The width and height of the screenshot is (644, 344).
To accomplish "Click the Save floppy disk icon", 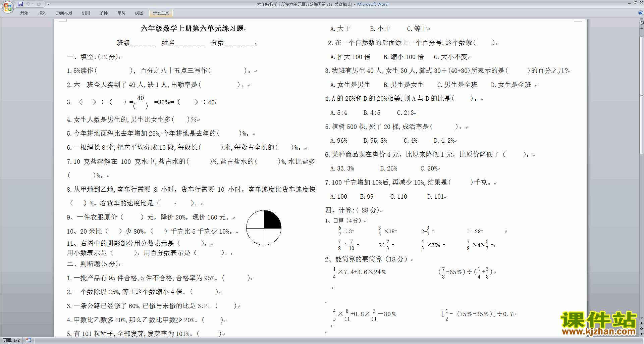I will [20, 4].
